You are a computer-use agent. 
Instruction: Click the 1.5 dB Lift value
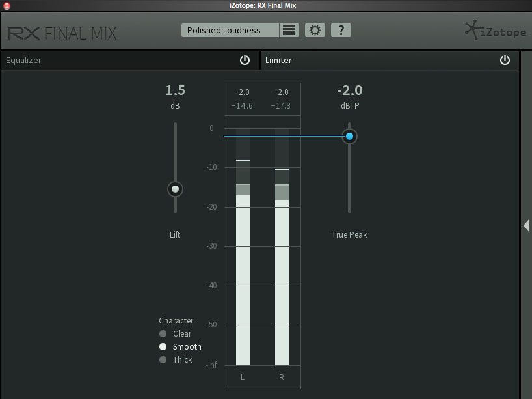pos(175,90)
